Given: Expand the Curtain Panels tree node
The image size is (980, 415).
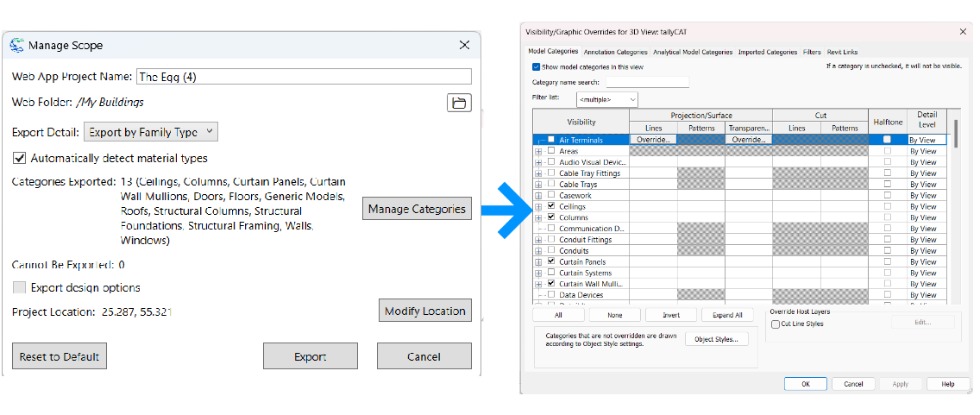Looking at the screenshot, I should [538, 261].
